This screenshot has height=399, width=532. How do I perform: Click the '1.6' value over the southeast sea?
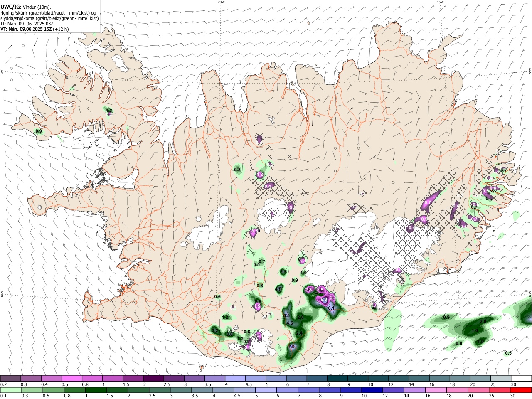[475, 330]
